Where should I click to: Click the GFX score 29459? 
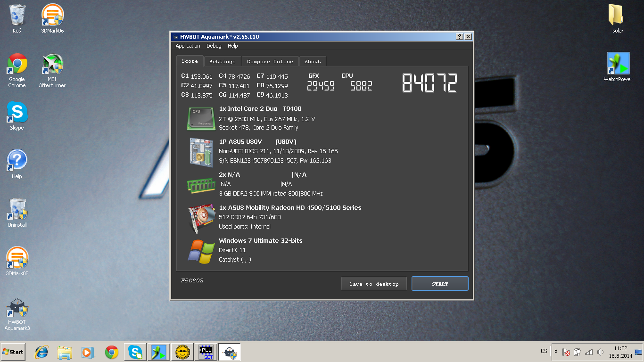pyautogui.click(x=321, y=86)
